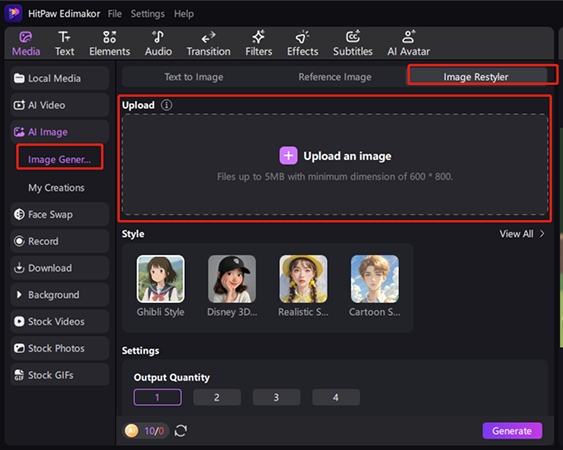
Task: Click the AI Image sidebar icon
Action: [x=19, y=132]
